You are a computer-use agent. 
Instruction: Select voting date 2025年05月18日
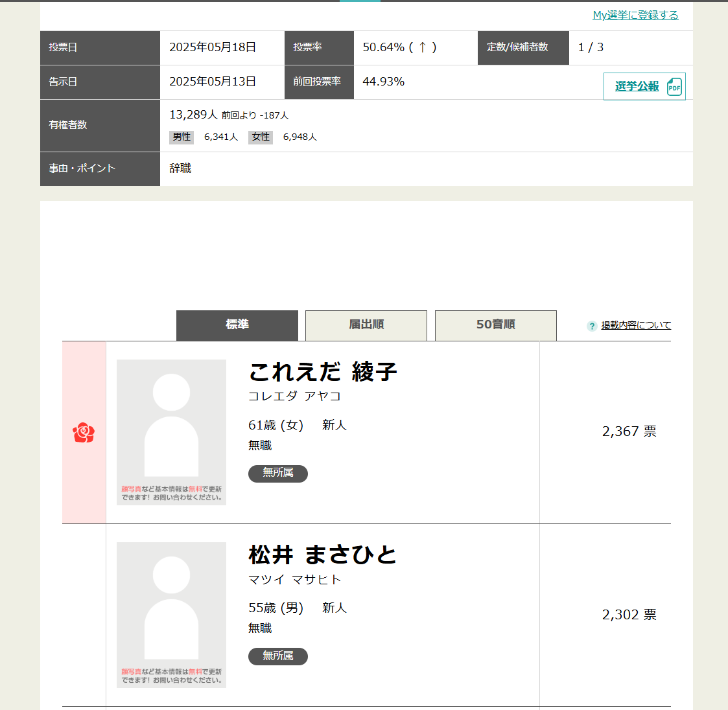(x=213, y=47)
